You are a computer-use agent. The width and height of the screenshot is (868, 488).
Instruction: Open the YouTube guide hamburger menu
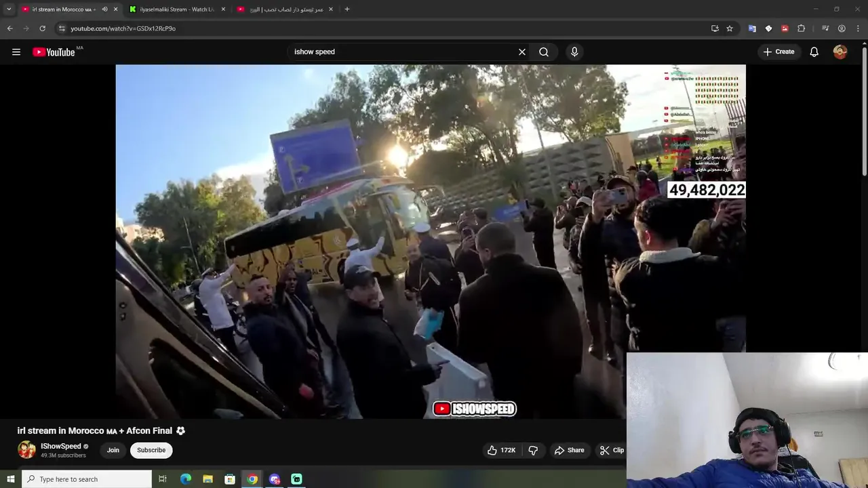click(x=16, y=52)
